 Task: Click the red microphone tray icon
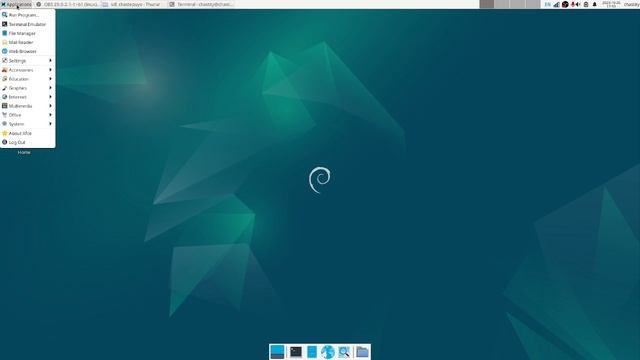pos(573,4)
